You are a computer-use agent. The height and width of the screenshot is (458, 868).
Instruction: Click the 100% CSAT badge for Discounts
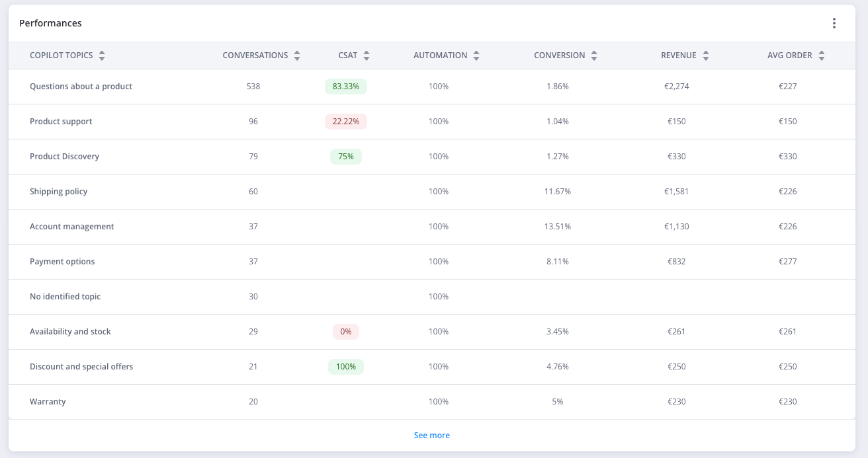coord(346,367)
